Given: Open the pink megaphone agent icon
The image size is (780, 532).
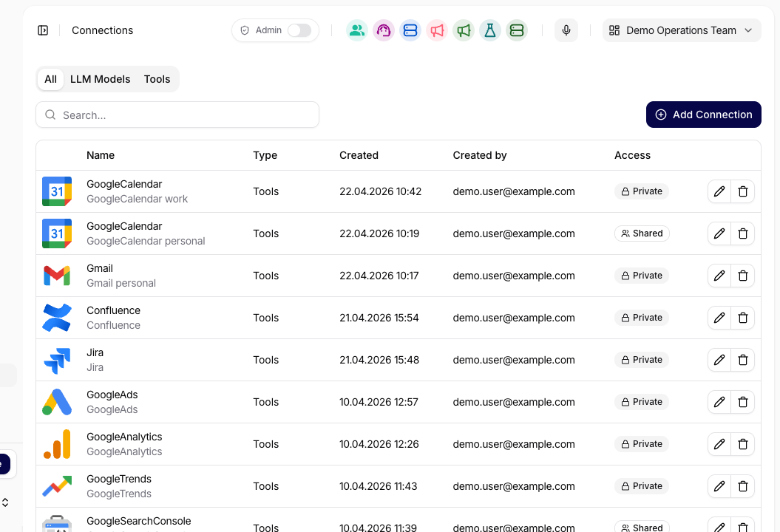Looking at the screenshot, I should (x=437, y=30).
